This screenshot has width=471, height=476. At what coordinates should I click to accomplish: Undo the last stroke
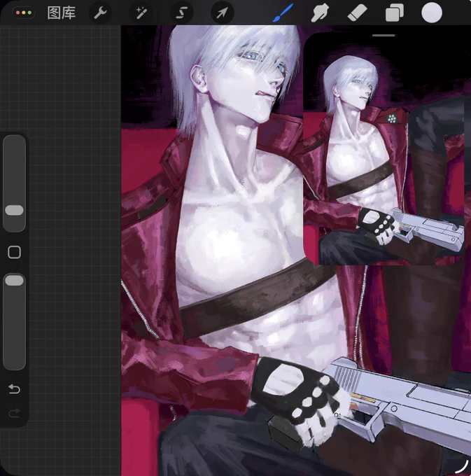point(14,388)
